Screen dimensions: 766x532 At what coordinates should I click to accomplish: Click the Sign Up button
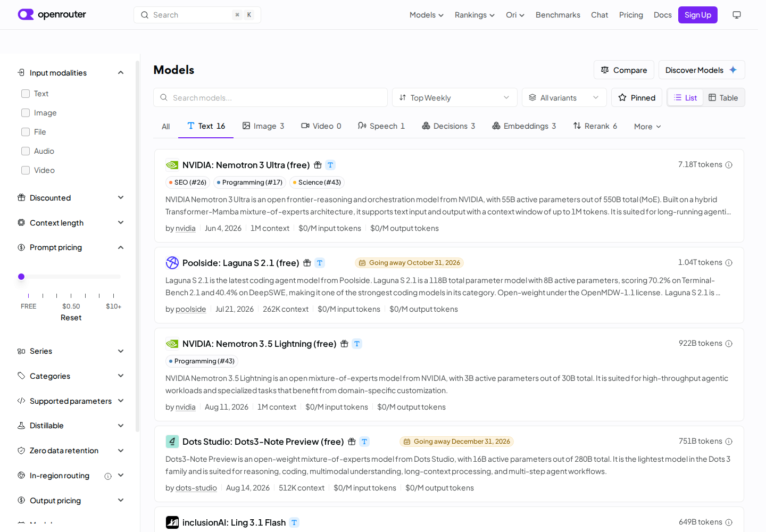(x=698, y=15)
